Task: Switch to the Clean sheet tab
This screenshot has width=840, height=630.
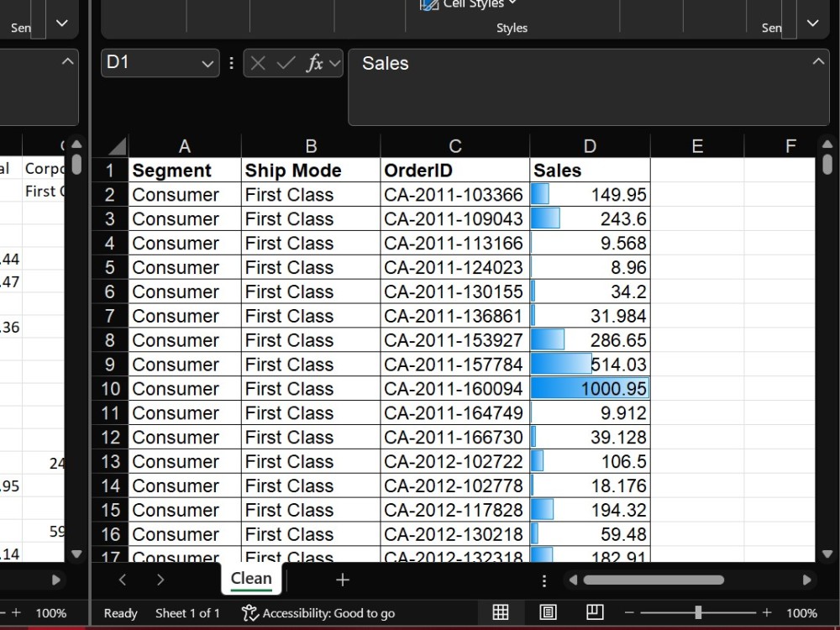Action: point(251,579)
